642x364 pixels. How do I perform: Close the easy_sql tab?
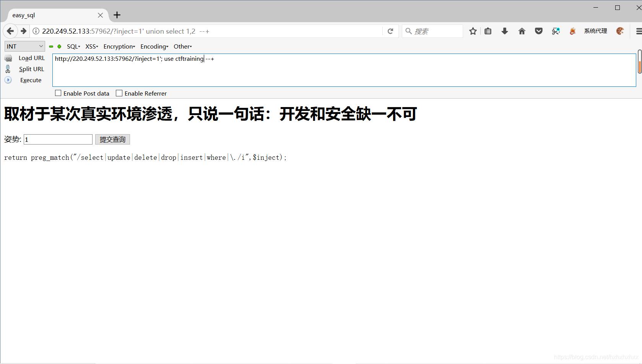pyautogui.click(x=100, y=15)
